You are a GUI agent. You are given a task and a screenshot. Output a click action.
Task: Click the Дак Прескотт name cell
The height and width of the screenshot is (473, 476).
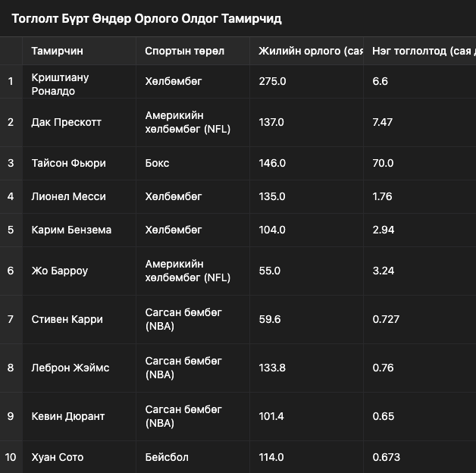point(80,122)
